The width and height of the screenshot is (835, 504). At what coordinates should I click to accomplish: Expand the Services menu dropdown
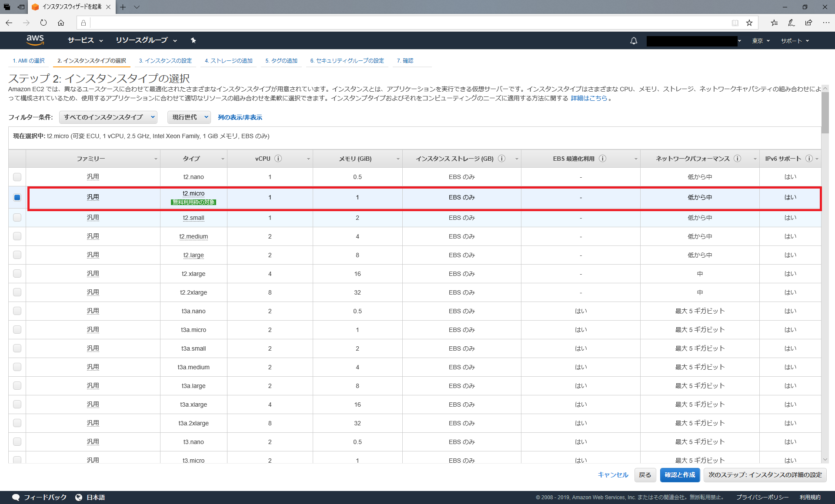[85, 40]
